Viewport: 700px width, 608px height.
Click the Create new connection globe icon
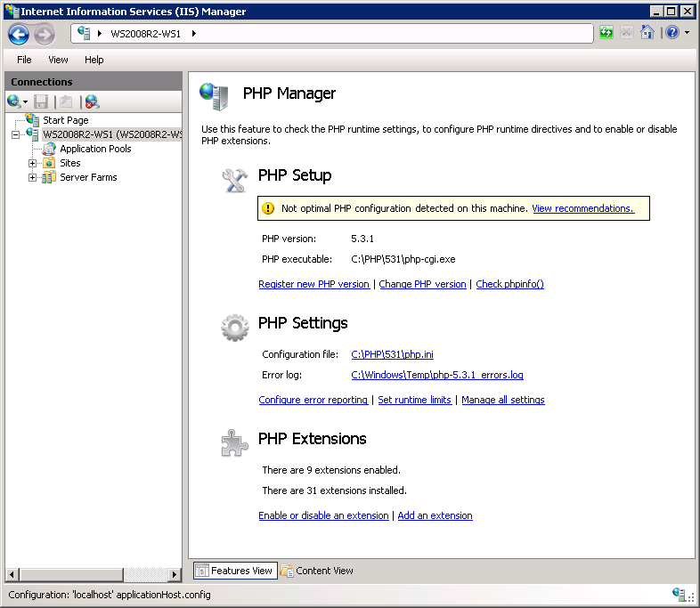[15, 101]
